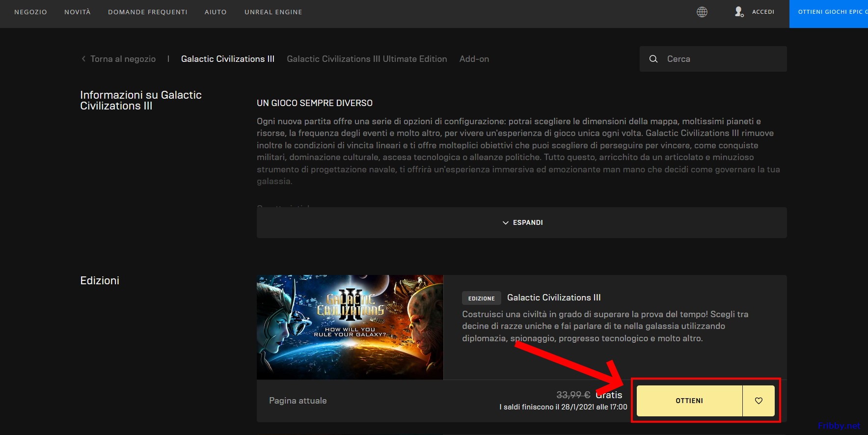Open the language globe icon

[702, 12]
